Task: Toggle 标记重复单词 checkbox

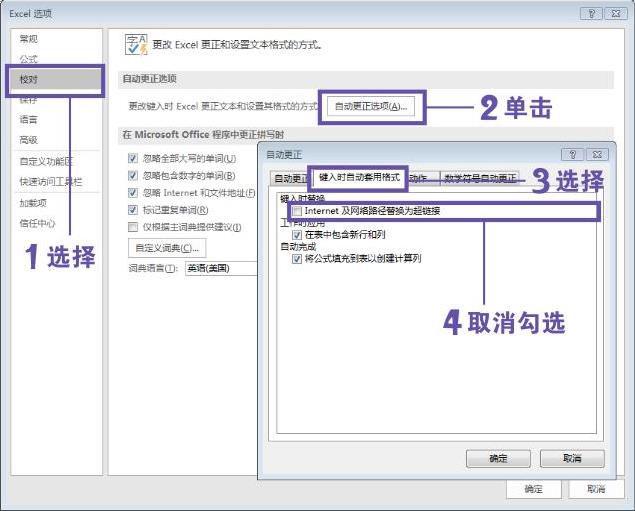Action: click(x=132, y=210)
